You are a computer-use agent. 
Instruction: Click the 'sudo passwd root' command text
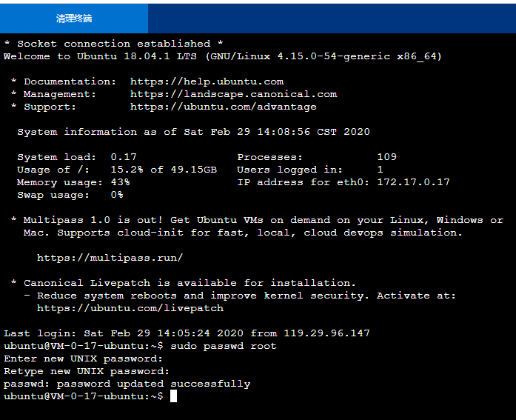click(223, 346)
